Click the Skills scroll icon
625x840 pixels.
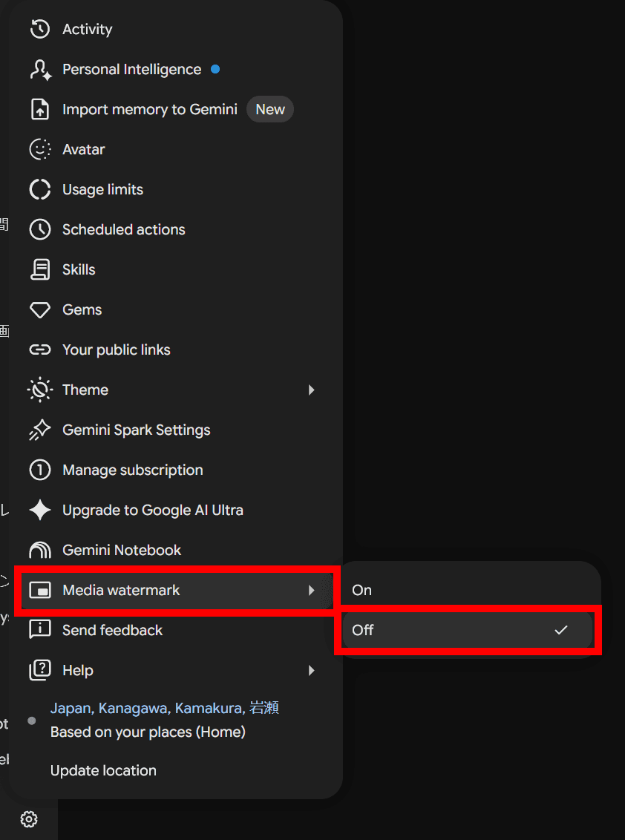40,269
